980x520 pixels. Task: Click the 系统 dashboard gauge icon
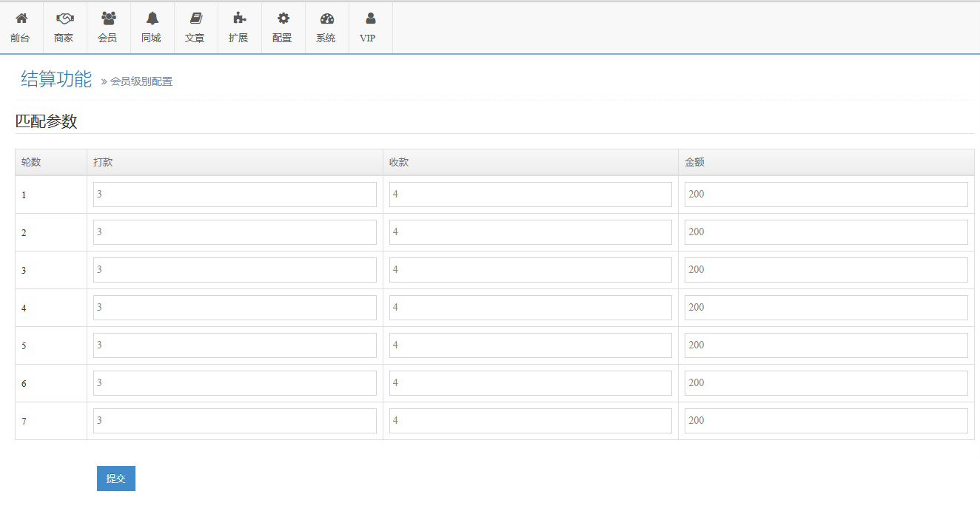(326, 19)
